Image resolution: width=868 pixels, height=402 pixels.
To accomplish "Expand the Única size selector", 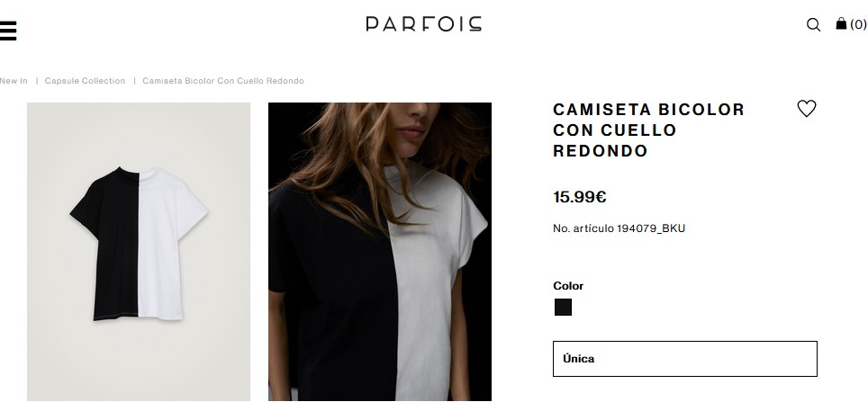I will (685, 359).
